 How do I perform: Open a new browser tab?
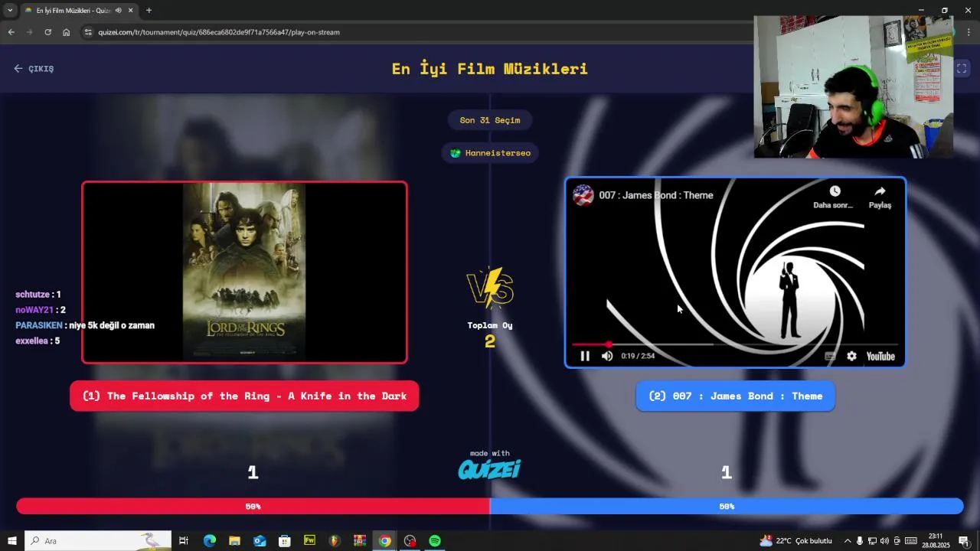(x=149, y=11)
